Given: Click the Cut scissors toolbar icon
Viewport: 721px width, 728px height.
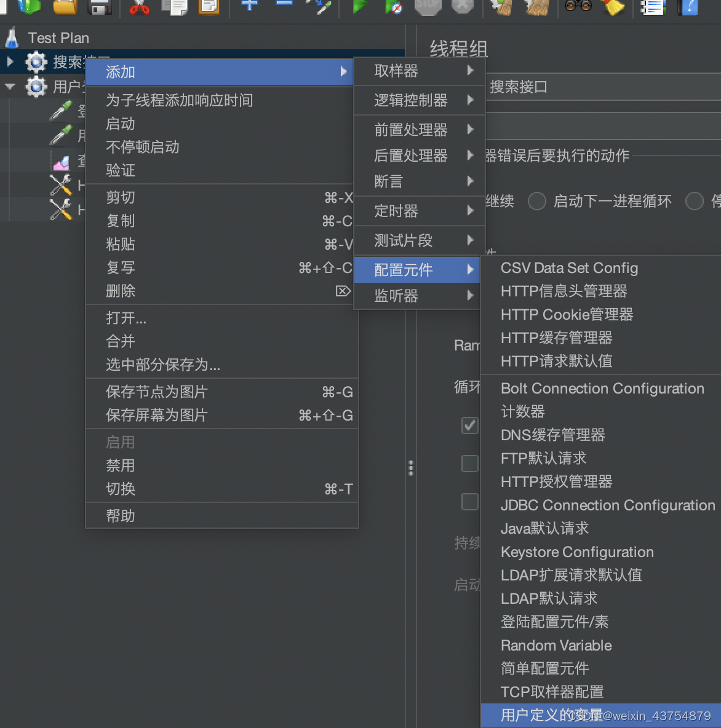Looking at the screenshot, I should tap(140, 7).
